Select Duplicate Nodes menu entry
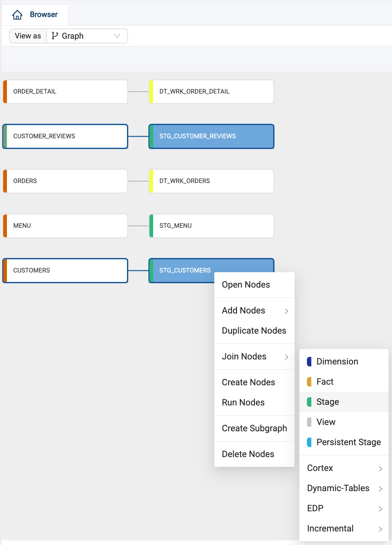 [x=254, y=331]
